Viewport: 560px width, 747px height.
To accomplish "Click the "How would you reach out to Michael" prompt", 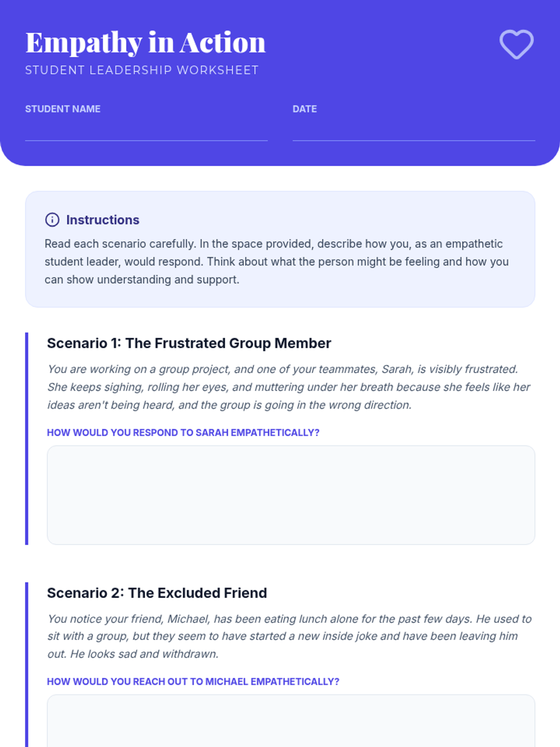I will [193, 682].
